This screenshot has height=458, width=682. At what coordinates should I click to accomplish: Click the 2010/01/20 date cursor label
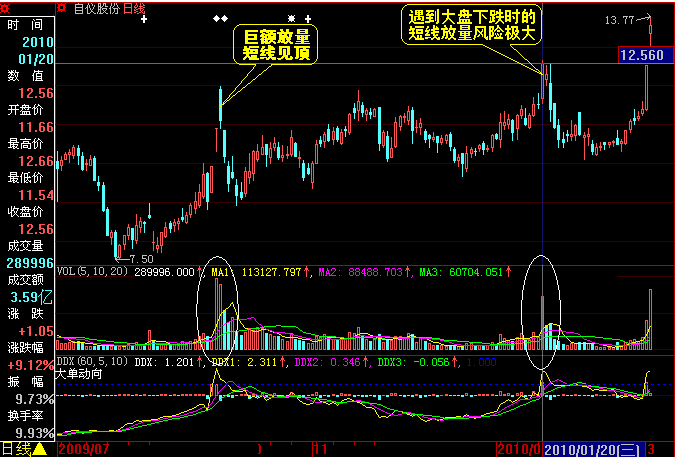pos(593,449)
